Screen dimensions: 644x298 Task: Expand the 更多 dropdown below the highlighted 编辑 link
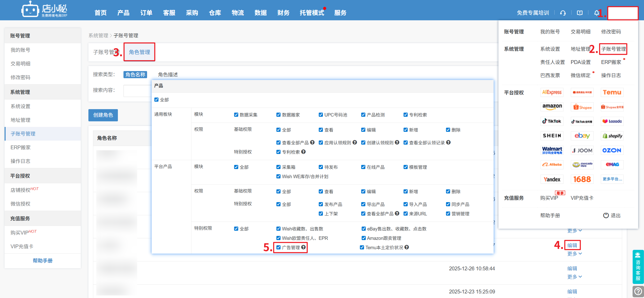pyautogui.click(x=574, y=254)
